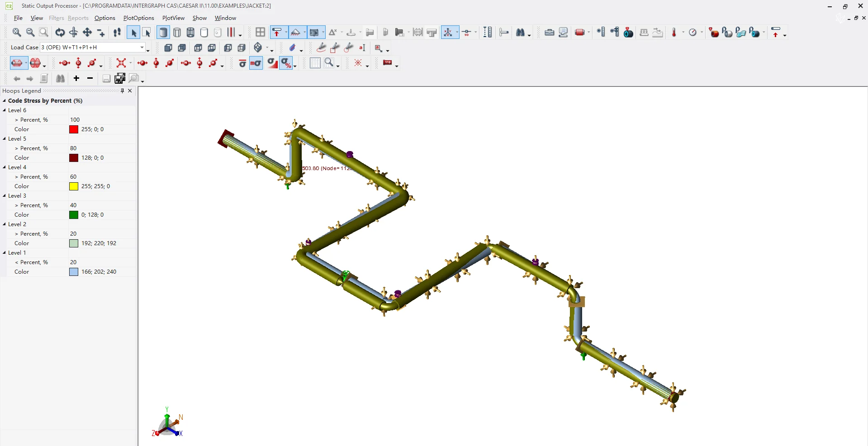The width and height of the screenshot is (868, 446).
Task: Choose the Select by window arrow tool
Action: click(147, 32)
